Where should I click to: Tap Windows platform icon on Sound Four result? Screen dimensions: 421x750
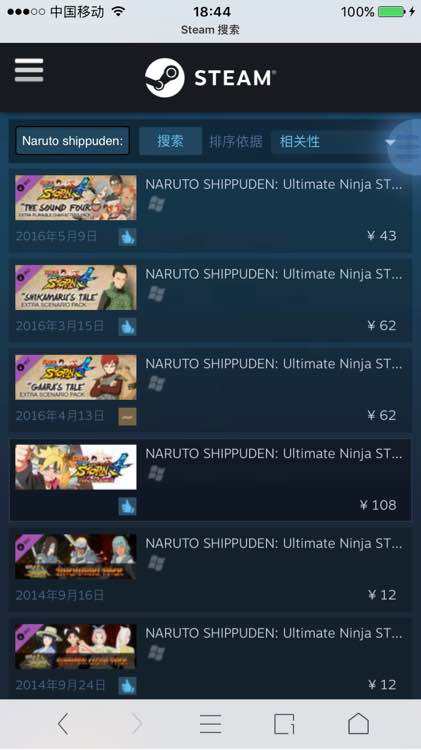pyautogui.click(x=156, y=204)
